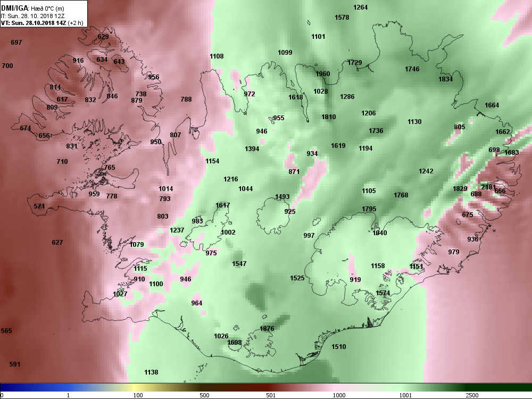532x399 pixels.
Task: Click the map value 666
Action: [500, 190]
